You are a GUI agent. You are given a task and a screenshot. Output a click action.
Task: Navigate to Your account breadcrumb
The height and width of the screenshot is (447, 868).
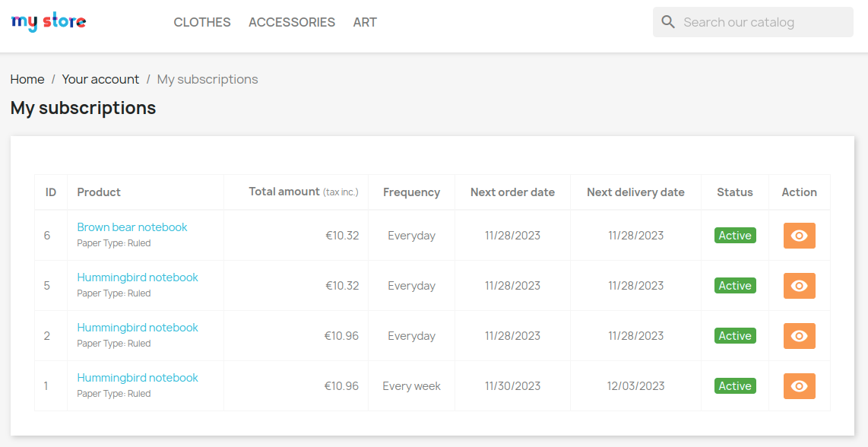pyautogui.click(x=100, y=79)
